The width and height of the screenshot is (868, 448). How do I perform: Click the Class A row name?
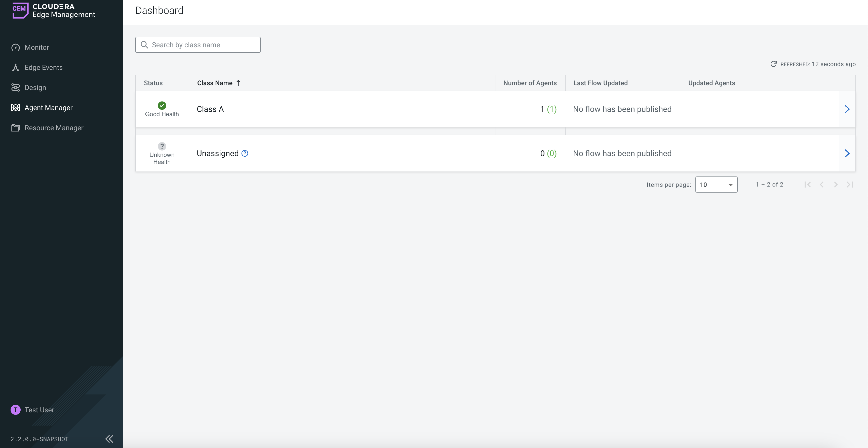click(x=210, y=109)
